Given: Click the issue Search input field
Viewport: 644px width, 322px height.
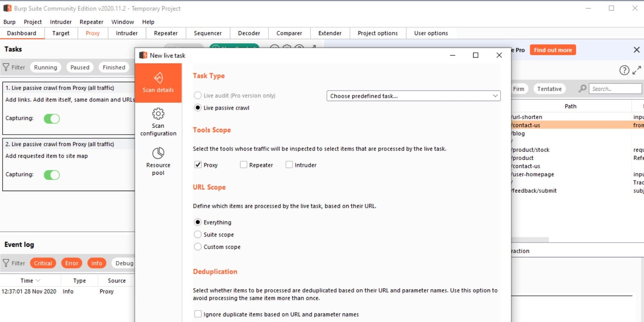Looking at the screenshot, I should [615, 89].
